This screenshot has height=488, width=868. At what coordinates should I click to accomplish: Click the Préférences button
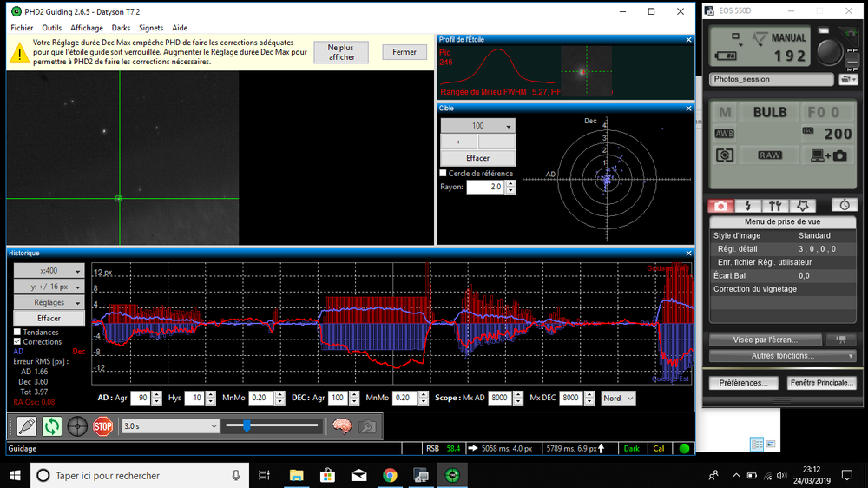pyautogui.click(x=743, y=383)
